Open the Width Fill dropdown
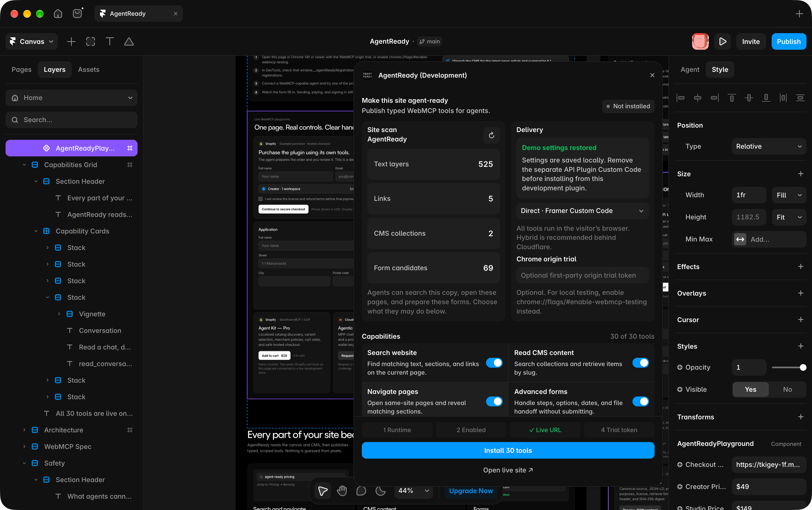The width and height of the screenshot is (812, 510). pos(789,195)
